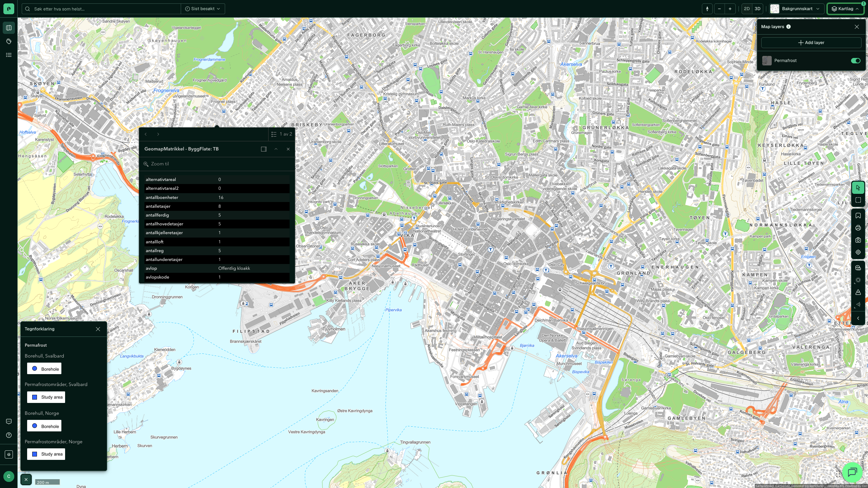Switch to 3D view

pyautogui.click(x=757, y=9)
